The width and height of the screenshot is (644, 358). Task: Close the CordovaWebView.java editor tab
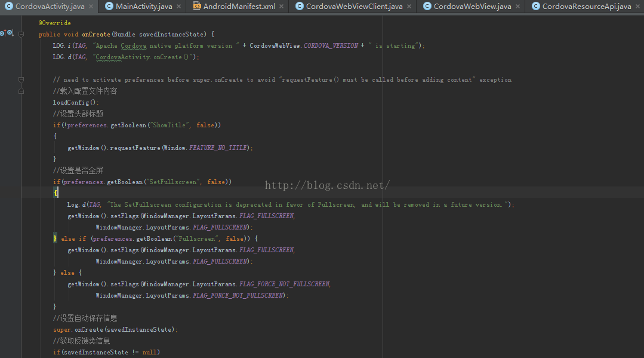(517, 7)
